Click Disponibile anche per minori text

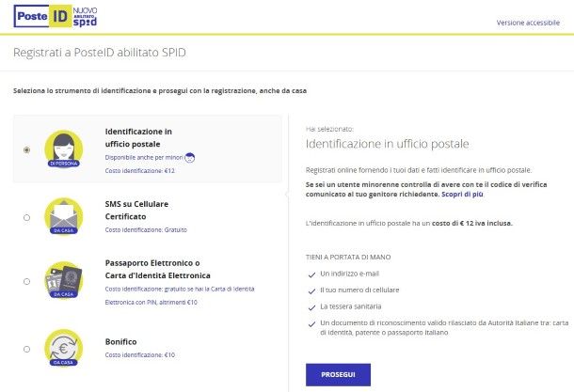click(144, 158)
